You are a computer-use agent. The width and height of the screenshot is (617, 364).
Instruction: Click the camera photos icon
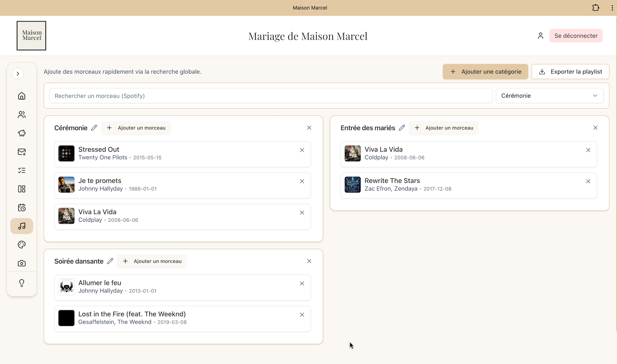(x=22, y=263)
